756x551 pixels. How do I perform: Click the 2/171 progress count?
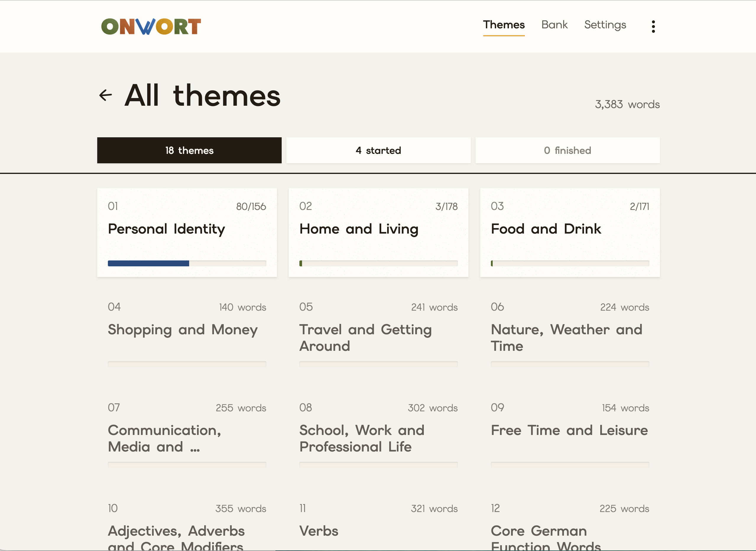[639, 206]
